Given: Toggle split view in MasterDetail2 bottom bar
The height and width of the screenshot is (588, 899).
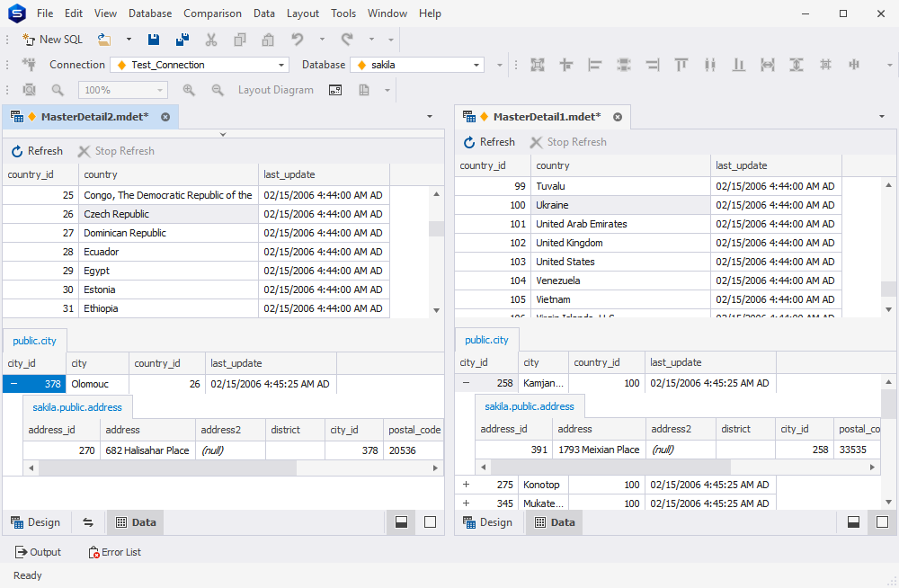Looking at the screenshot, I should 401,522.
